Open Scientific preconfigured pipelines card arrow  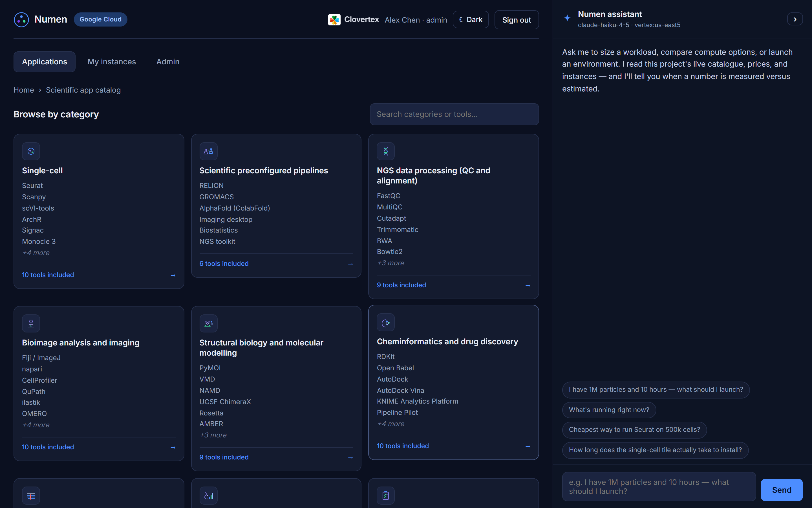pyautogui.click(x=350, y=264)
